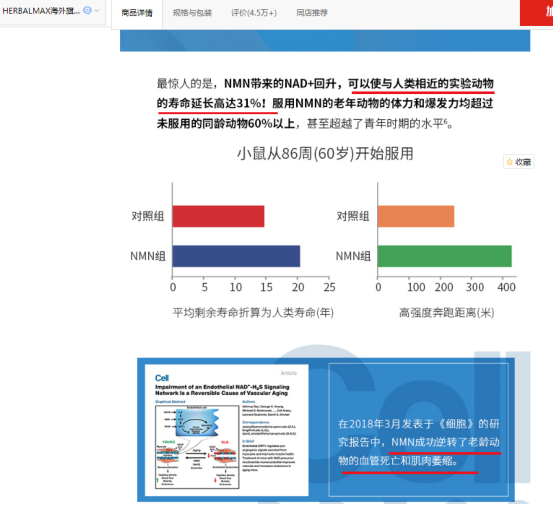Switch to the 商品详情 tab
The height and width of the screenshot is (505, 553).
click(x=137, y=13)
